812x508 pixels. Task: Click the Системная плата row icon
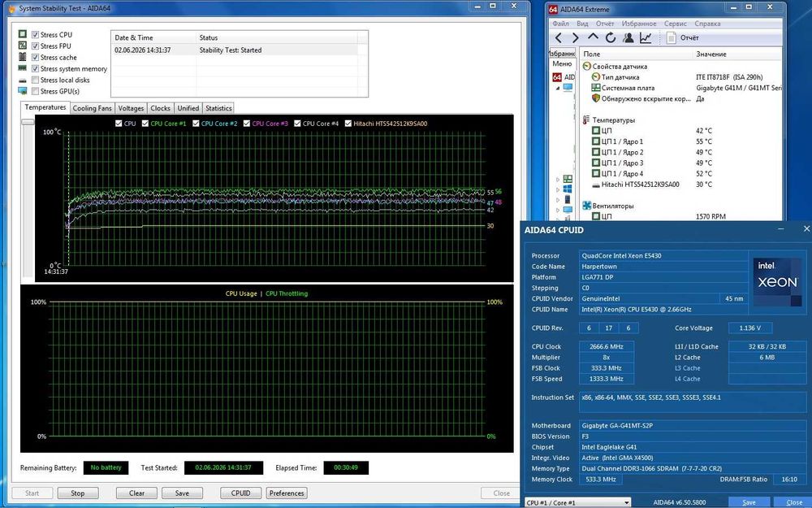pyautogui.click(x=595, y=88)
